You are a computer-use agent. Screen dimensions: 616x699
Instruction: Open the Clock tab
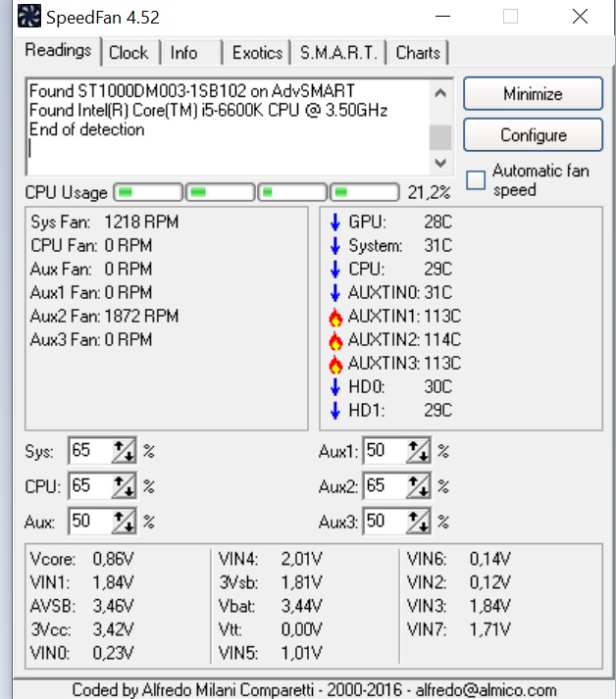128,53
